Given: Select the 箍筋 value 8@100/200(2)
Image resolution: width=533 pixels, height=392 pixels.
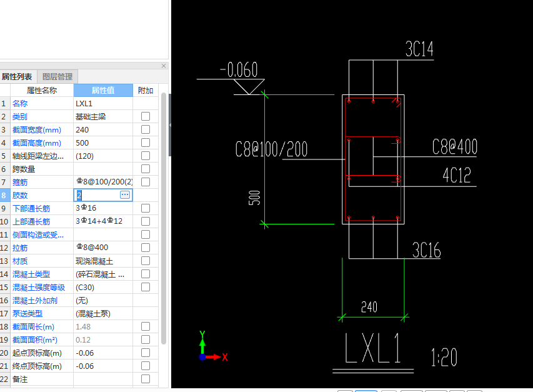Looking at the screenshot, I should tap(103, 182).
